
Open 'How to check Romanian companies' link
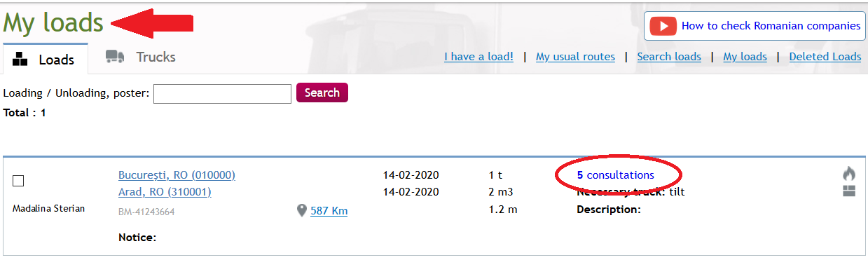coord(771,26)
